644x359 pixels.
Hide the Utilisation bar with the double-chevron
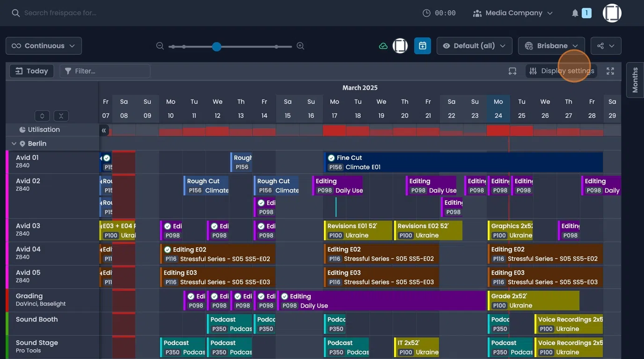click(105, 130)
